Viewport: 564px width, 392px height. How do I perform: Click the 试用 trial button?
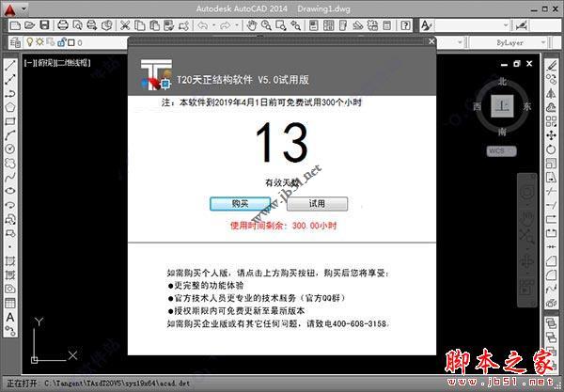tap(318, 204)
